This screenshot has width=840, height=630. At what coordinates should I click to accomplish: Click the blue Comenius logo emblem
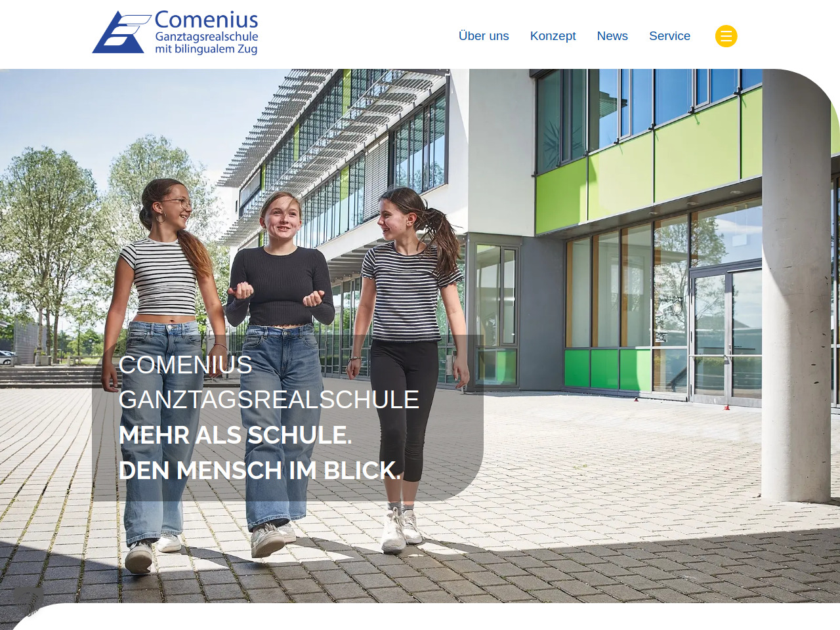[x=121, y=32]
